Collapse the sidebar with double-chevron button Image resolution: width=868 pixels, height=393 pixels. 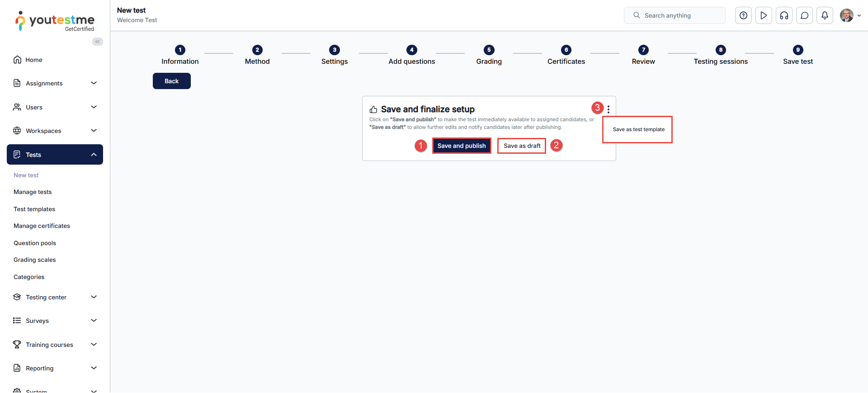click(98, 42)
